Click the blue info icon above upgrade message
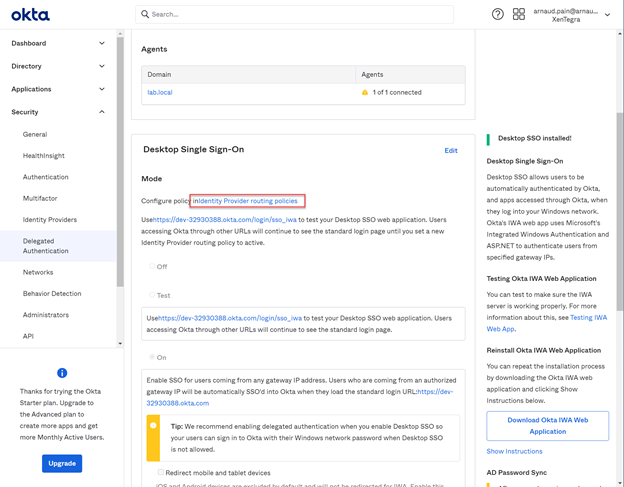 point(62,373)
